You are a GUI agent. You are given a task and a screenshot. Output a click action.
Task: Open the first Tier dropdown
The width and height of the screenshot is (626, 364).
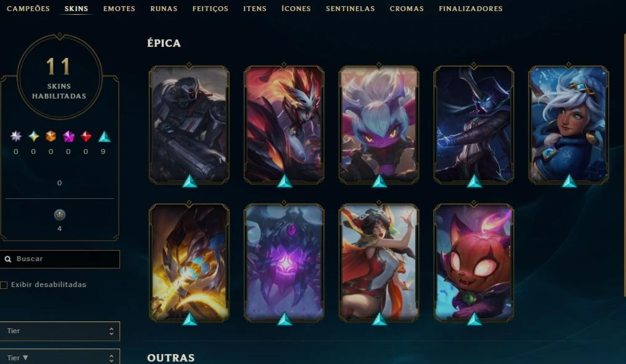pyautogui.click(x=60, y=331)
